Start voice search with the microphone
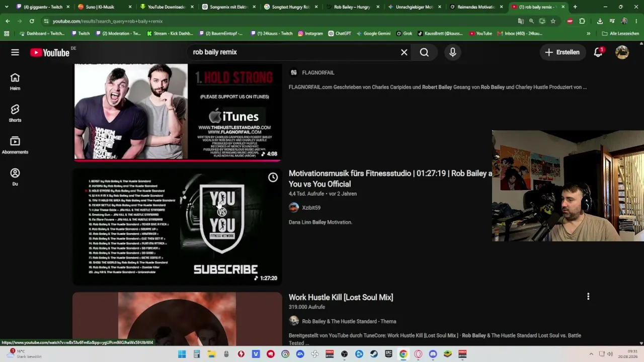 tap(453, 52)
